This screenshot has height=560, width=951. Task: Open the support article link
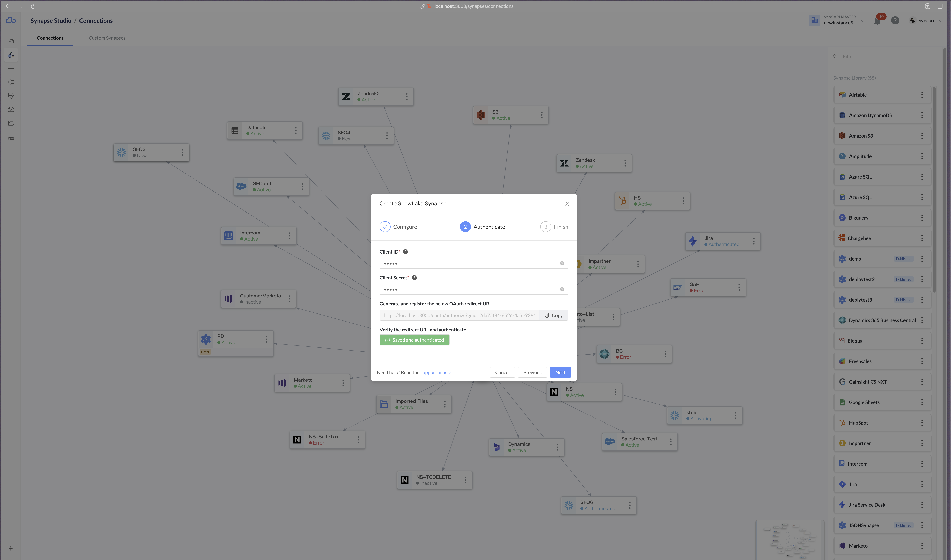pyautogui.click(x=435, y=372)
